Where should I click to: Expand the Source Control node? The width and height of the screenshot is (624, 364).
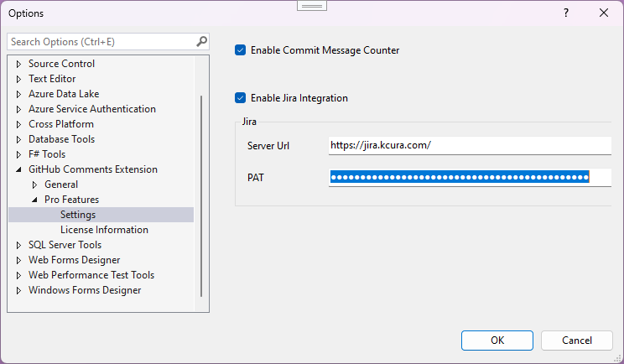coord(18,64)
